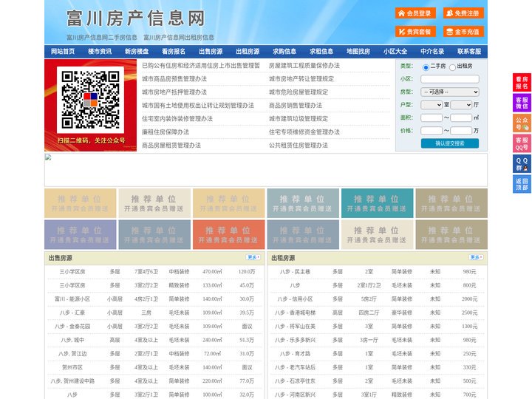Open the 厅 hall count dropdown
The height and width of the screenshot is (399, 532).
[461, 105]
